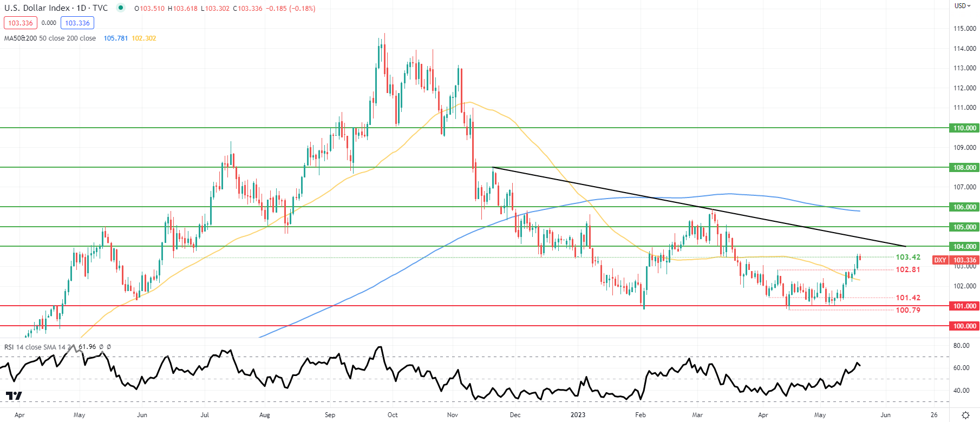Click the red DXY price axis tag

[x=940, y=260]
